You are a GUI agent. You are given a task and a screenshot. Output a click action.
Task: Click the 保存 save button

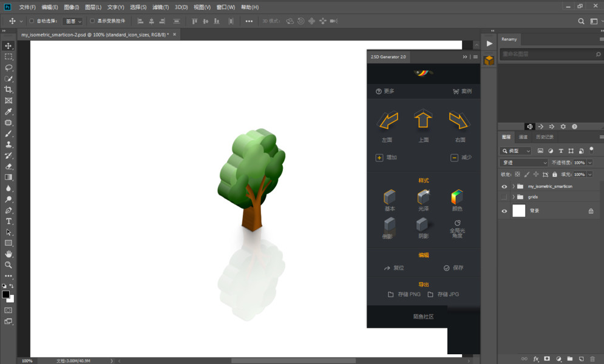tap(453, 268)
